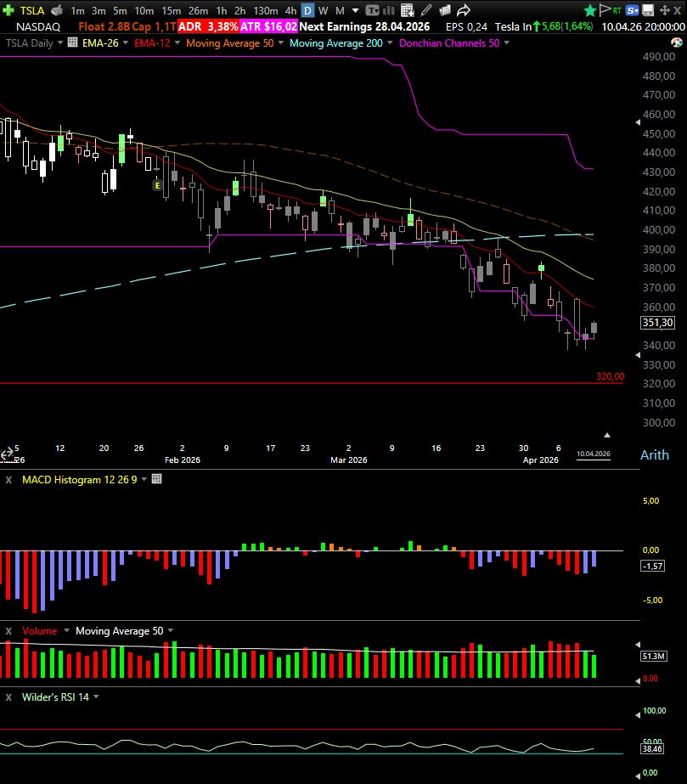Click the share arrow icon

pyautogui.click(x=464, y=10)
